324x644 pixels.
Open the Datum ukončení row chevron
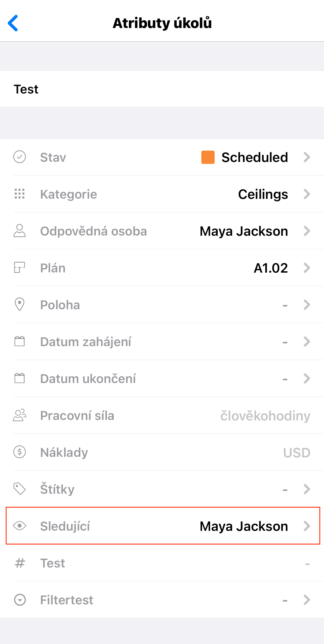point(307,379)
